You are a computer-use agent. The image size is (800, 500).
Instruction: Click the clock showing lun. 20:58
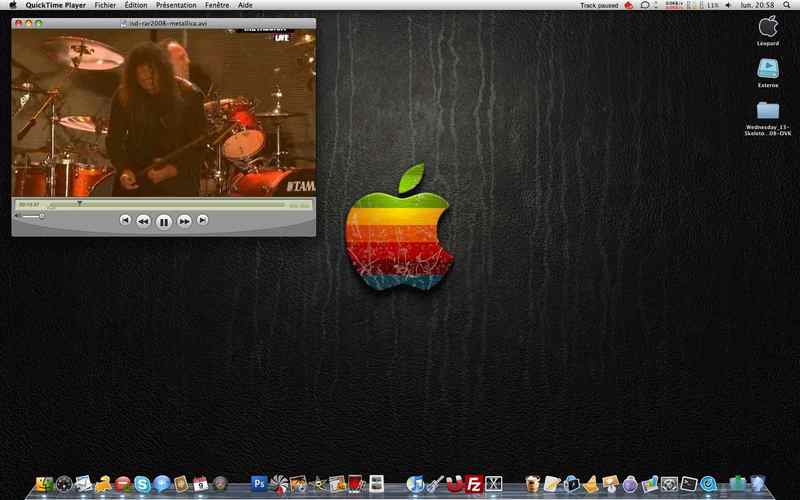[758, 5]
